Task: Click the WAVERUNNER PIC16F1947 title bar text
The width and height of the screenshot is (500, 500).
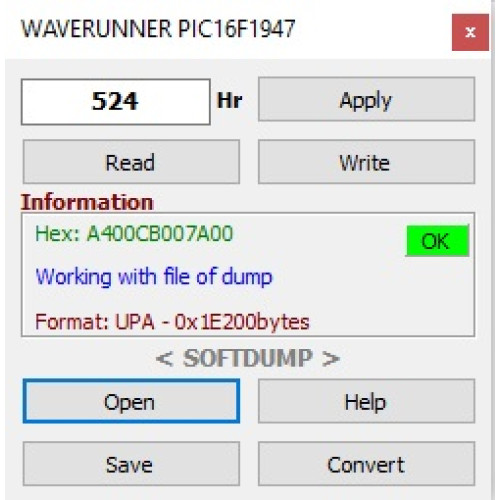Action: pyautogui.click(x=158, y=29)
